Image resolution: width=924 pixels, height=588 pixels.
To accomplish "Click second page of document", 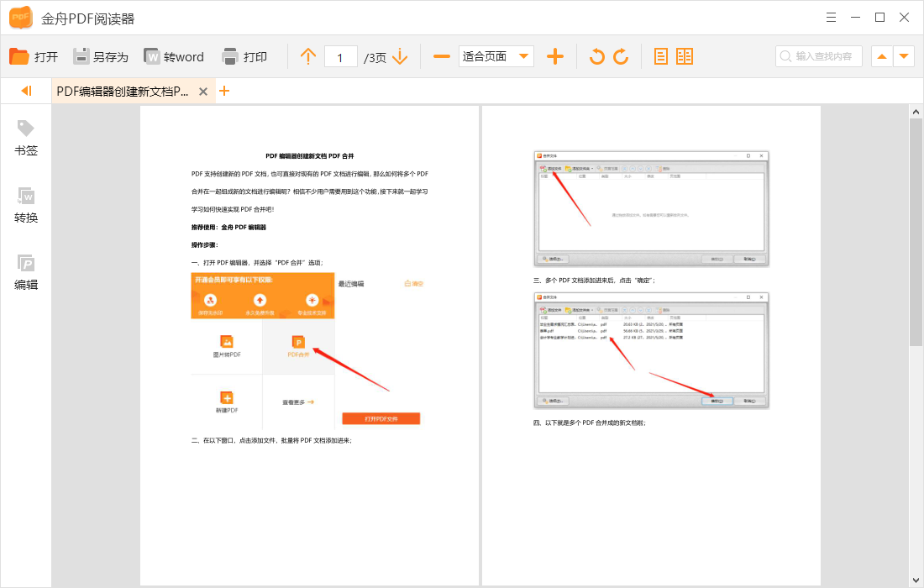I will 651,346.
